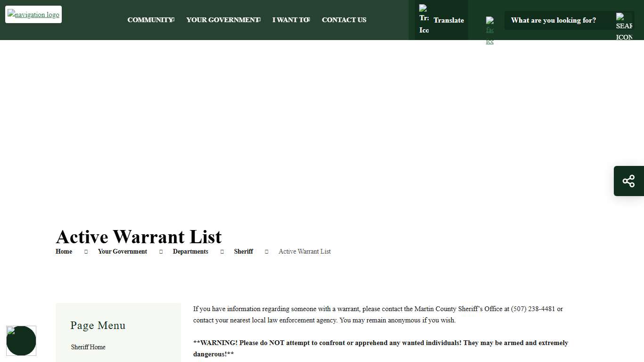644x362 pixels.
Task: Expand the Community dropdown menu
Action: pos(150,20)
